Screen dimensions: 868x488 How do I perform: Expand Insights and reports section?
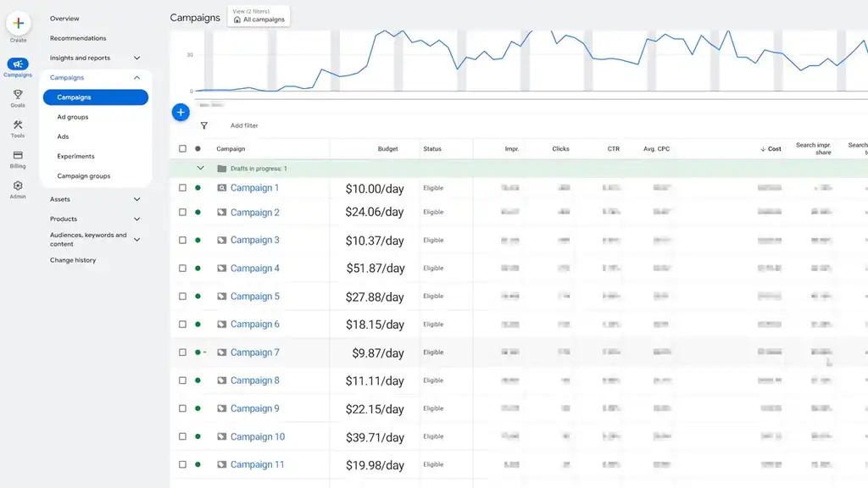136,58
